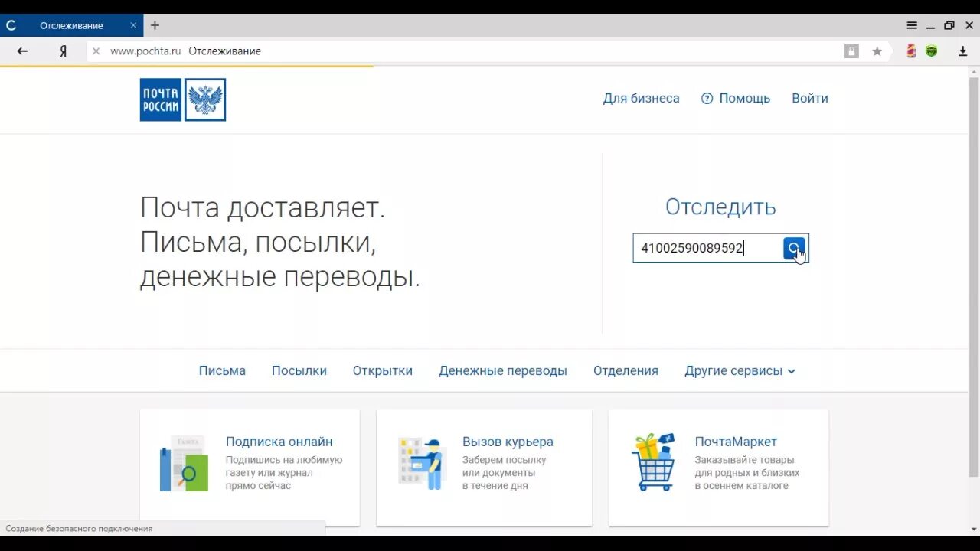Click the Отследить heading text
Screen dimensions: 980x551
tap(720, 207)
